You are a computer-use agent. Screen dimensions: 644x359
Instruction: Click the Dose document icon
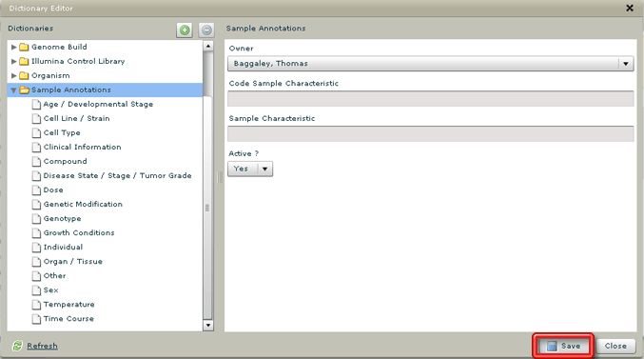tap(36, 190)
